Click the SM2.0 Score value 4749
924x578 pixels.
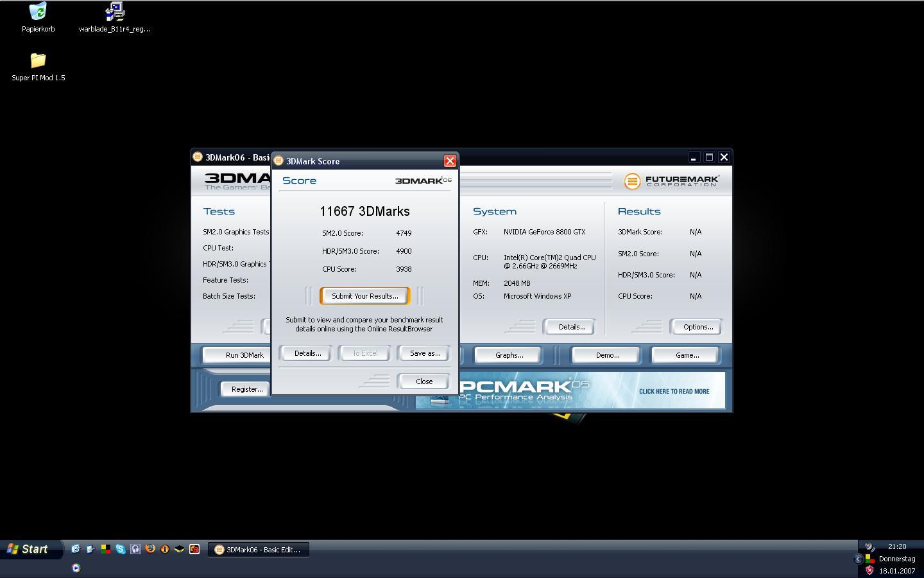[x=404, y=233]
